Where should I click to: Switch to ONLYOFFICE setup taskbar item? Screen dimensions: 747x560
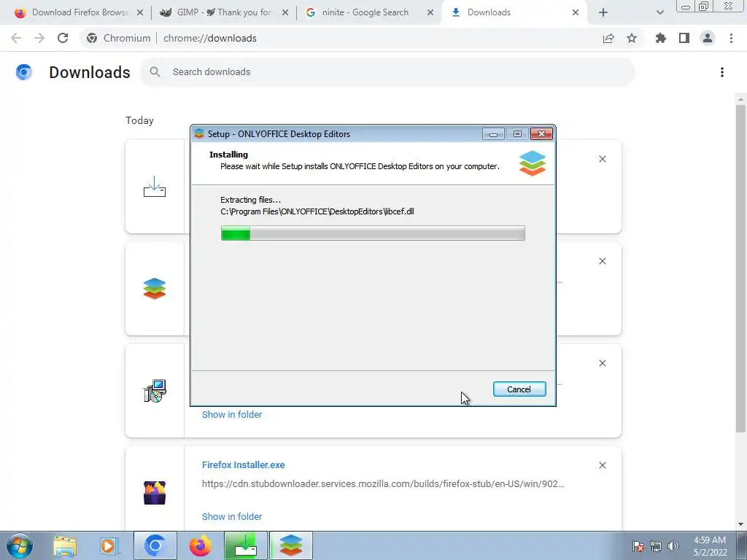tap(291, 545)
